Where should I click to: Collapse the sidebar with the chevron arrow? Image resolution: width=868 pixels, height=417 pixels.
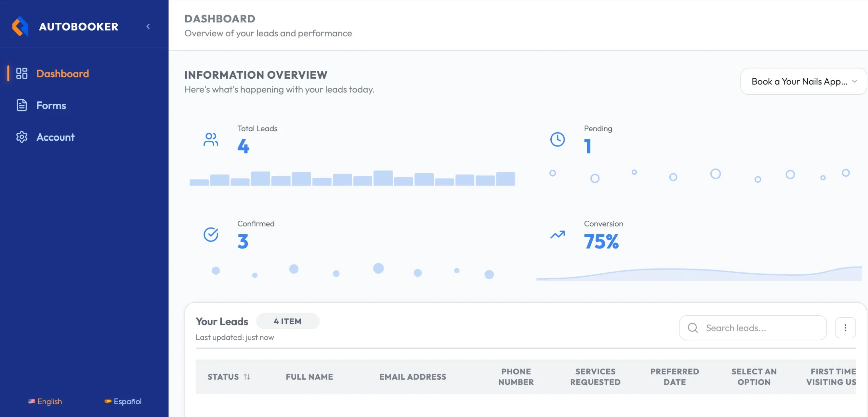(148, 26)
